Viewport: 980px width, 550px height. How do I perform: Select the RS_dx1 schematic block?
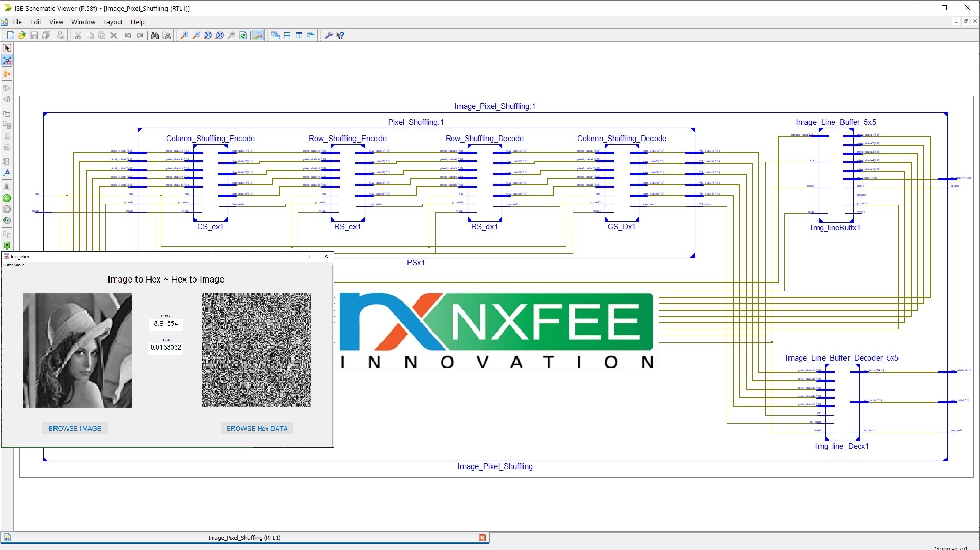[484, 182]
